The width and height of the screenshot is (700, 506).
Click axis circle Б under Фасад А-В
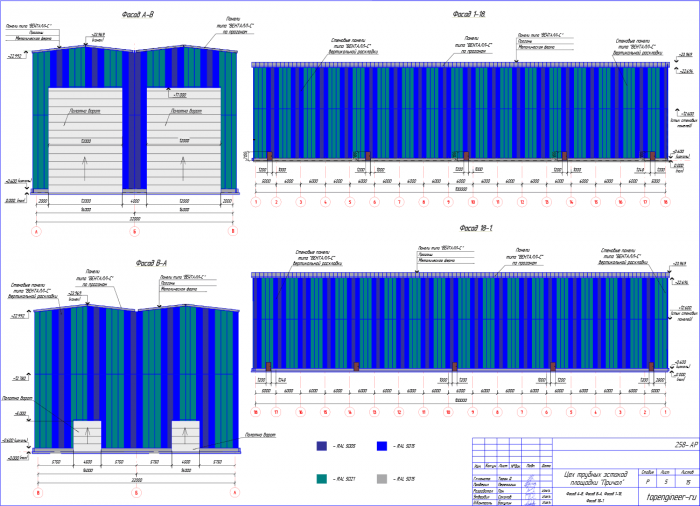tap(134, 231)
